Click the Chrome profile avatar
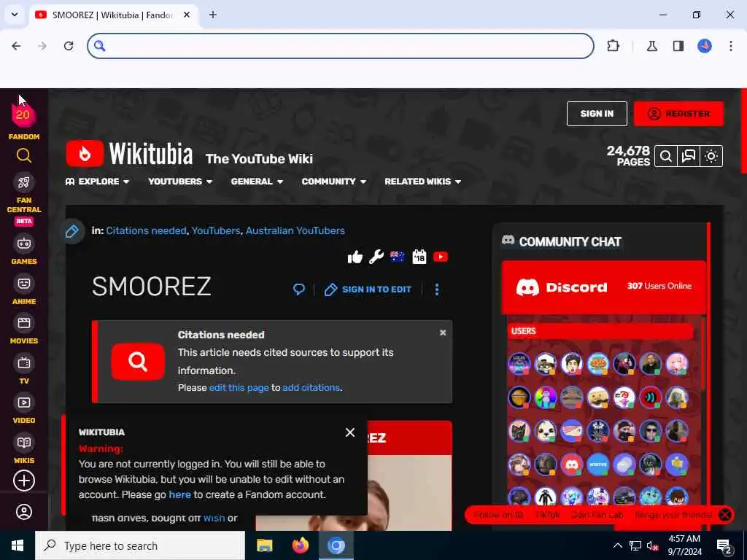The width and height of the screenshot is (747, 560). (x=705, y=46)
